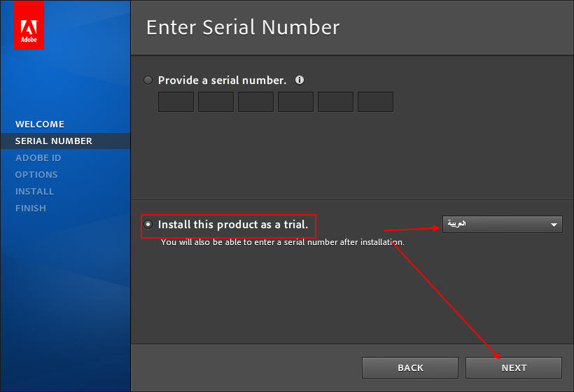Select the Provide a serial number radio button
Image resolution: width=574 pixels, height=392 pixels.
(x=148, y=80)
